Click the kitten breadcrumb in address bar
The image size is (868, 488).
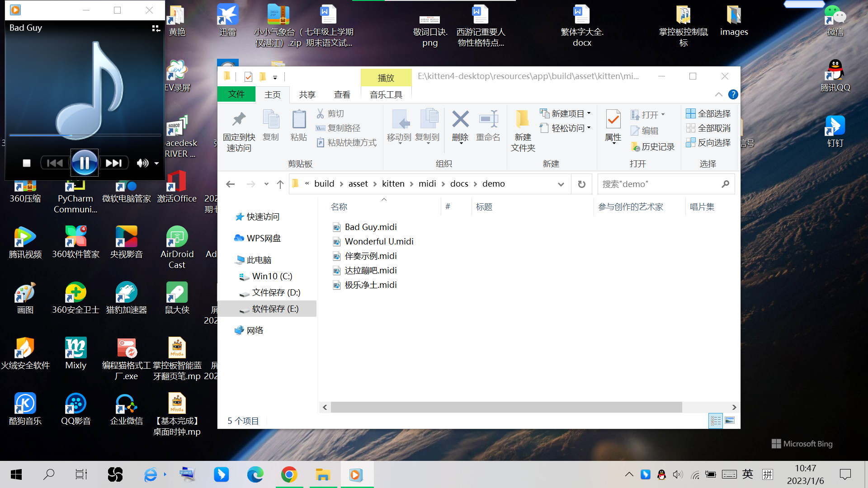tap(393, 183)
